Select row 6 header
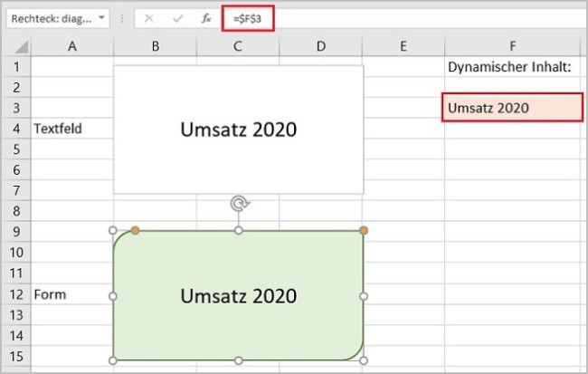The height and width of the screenshot is (374, 588). point(16,170)
